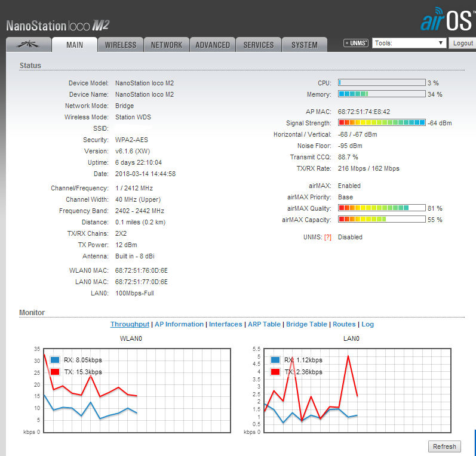Click the WLAN0 MAC value 68:72:51:76:0D:6E
Viewport: 476px width, 456px height.
point(141,270)
